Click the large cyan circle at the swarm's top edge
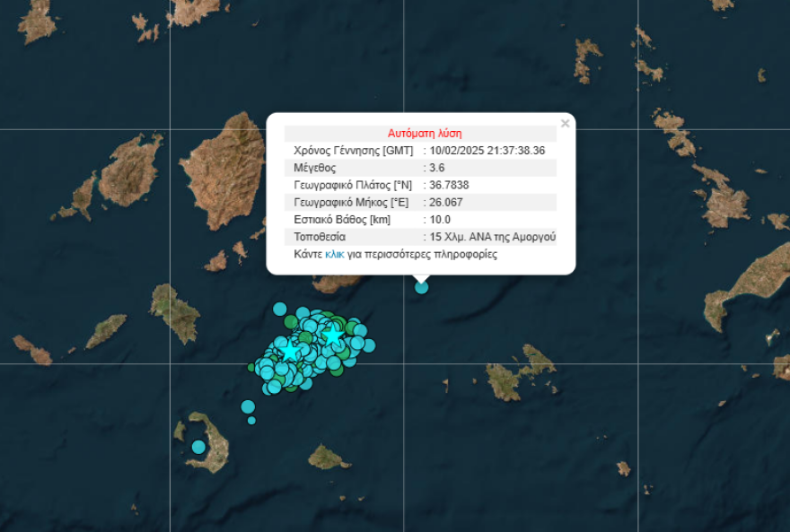The height and width of the screenshot is (532, 790). 281,309
